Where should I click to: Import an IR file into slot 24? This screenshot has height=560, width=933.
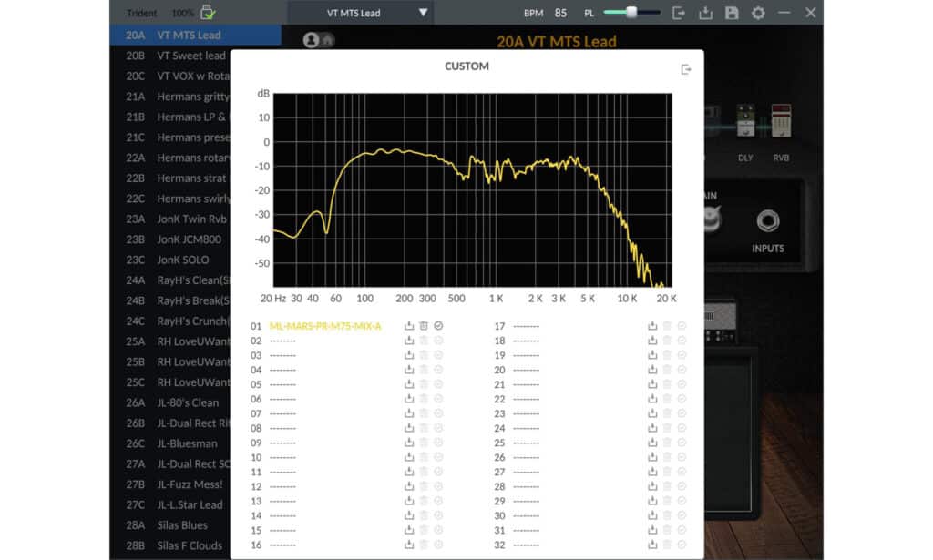coord(652,428)
